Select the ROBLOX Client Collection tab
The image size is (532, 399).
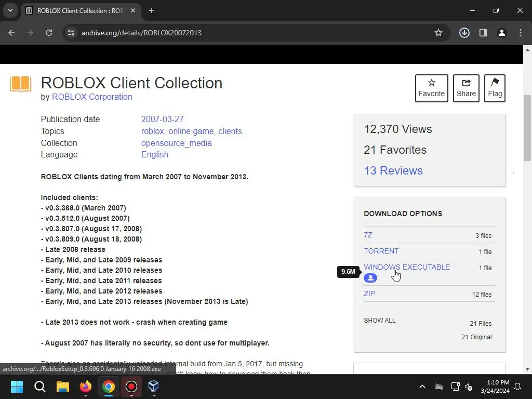click(x=79, y=10)
